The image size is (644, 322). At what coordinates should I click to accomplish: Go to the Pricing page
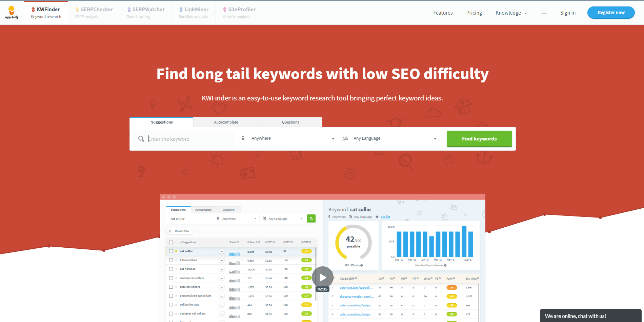click(x=474, y=13)
